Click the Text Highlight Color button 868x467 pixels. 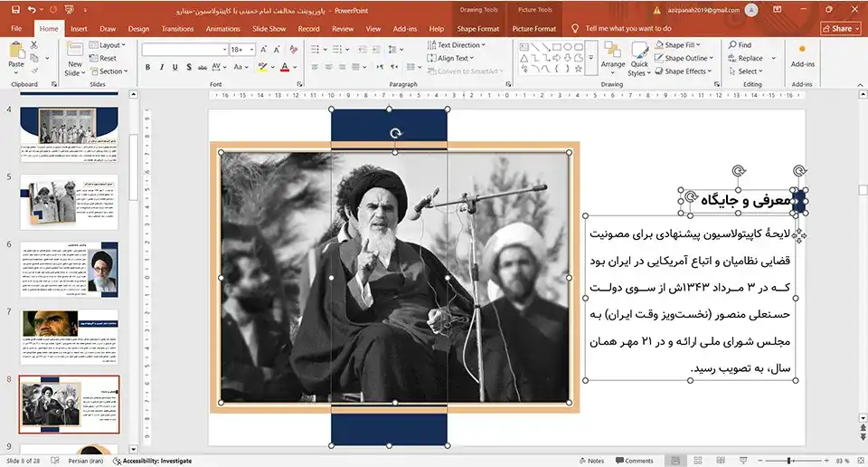click(262, 67)
